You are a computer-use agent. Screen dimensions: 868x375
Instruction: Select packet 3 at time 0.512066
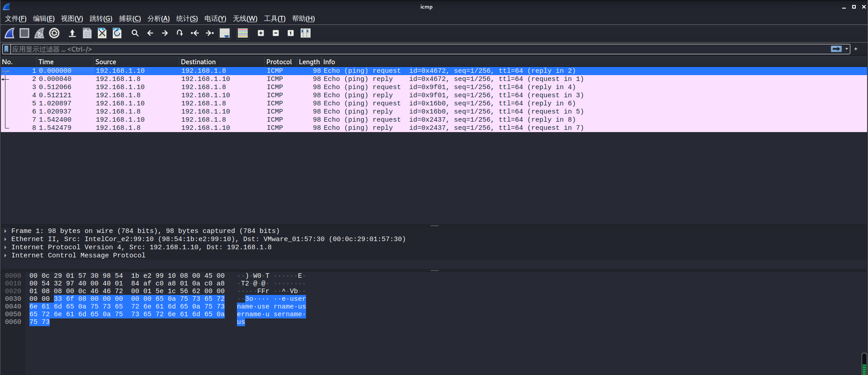pos(434,87)
